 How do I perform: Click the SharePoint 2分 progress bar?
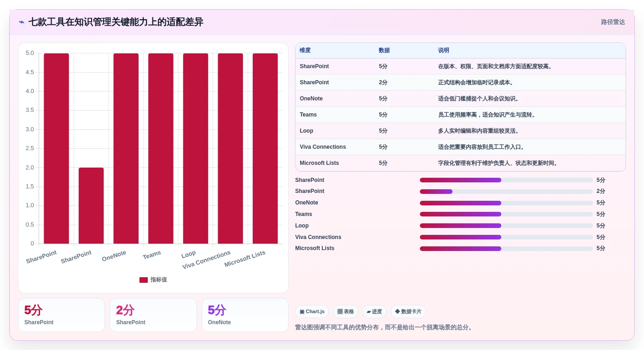pos(506,192)
